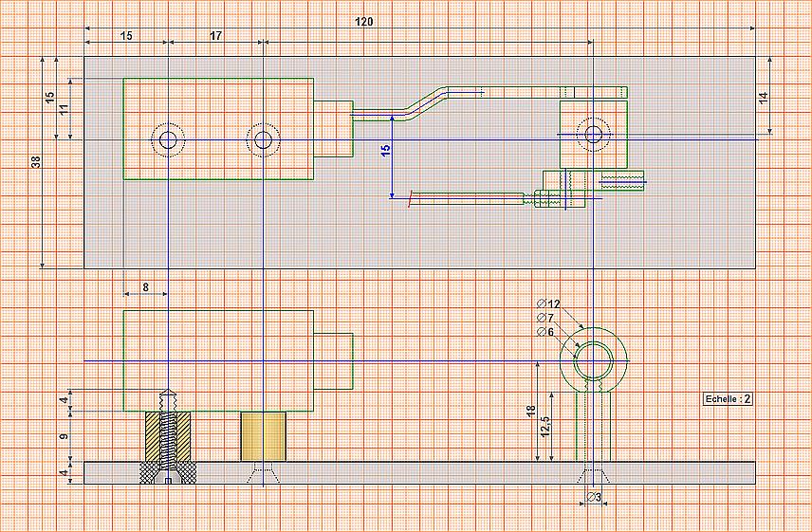Select the 120 overall width dimension
812x532 pixels.
click(363, 21)
